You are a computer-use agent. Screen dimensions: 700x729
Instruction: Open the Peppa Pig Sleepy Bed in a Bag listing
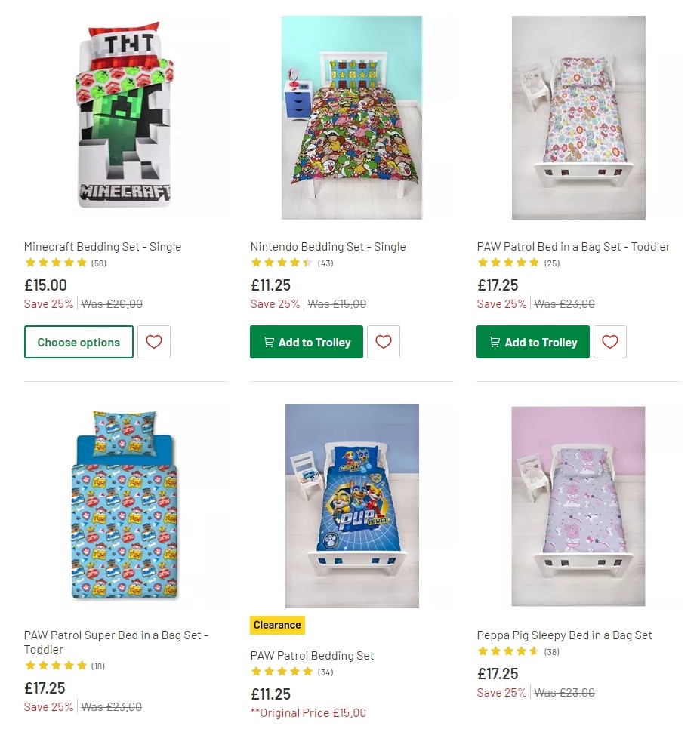tap(565, 635)
